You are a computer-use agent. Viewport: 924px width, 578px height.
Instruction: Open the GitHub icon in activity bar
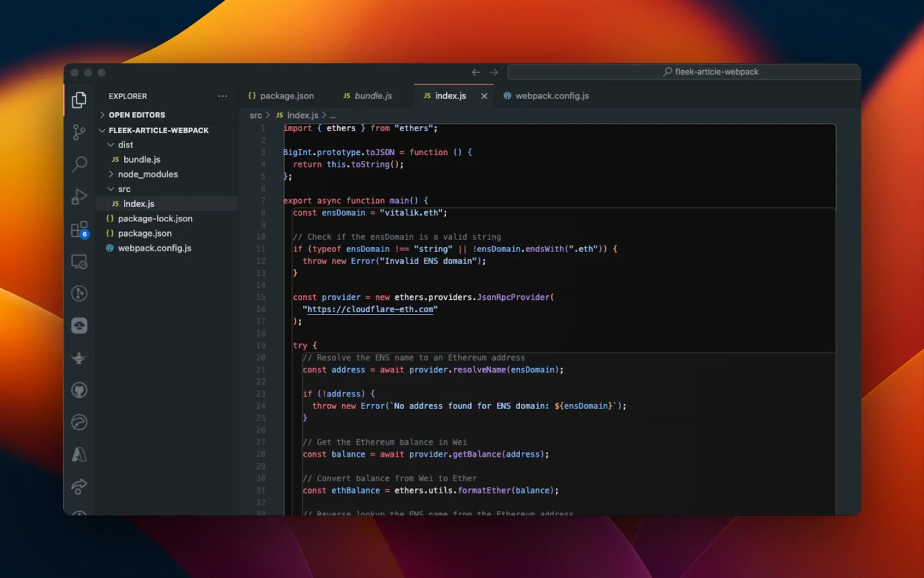[79, 390]
